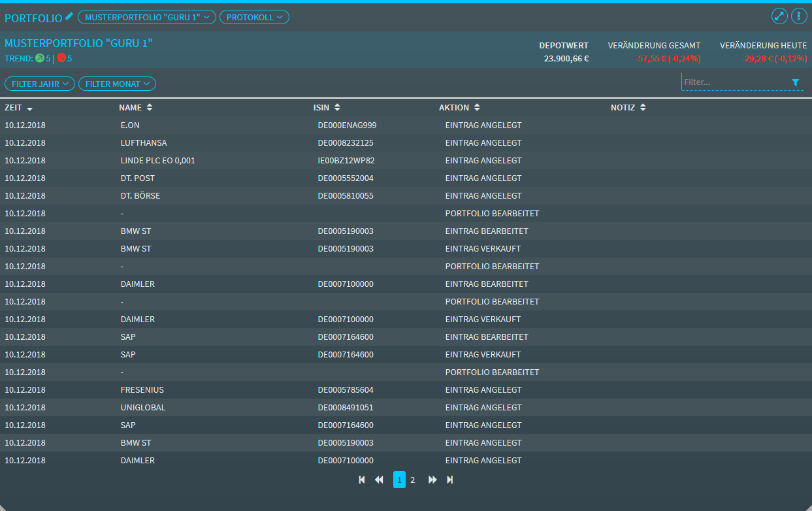Click the pencil edit icon beside Portfolio
812x511 pixels.
[69, 16]
